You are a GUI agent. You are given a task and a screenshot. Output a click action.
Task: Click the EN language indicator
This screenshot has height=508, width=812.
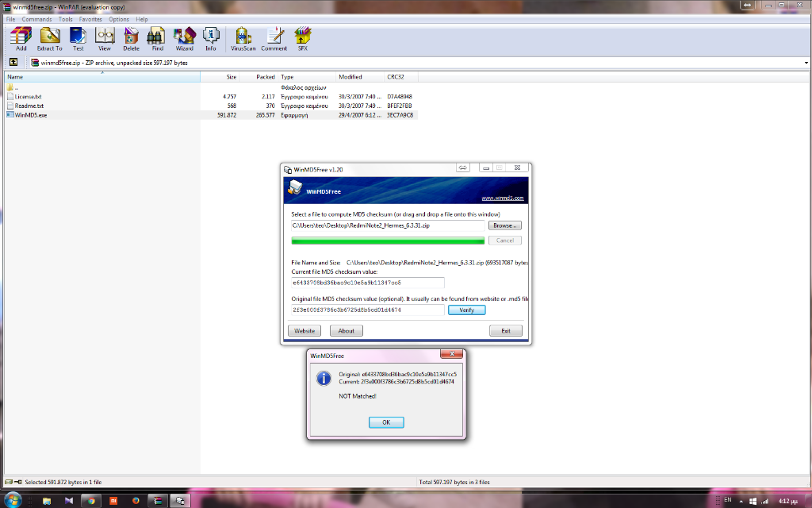728,500
